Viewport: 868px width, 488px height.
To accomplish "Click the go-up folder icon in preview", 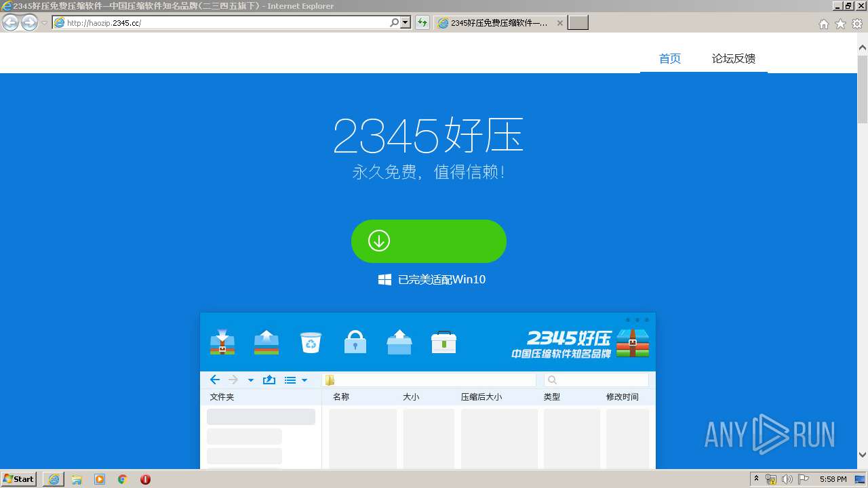I will tap(269, 380).
